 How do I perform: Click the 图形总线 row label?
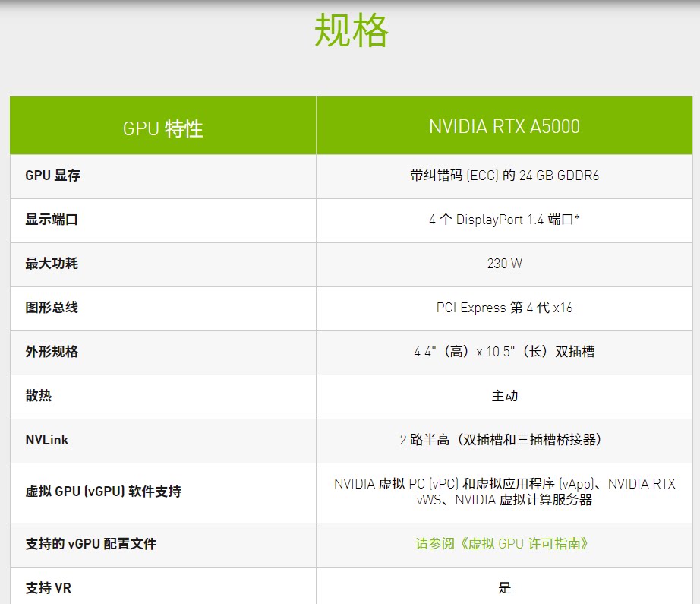click(52, 308)
